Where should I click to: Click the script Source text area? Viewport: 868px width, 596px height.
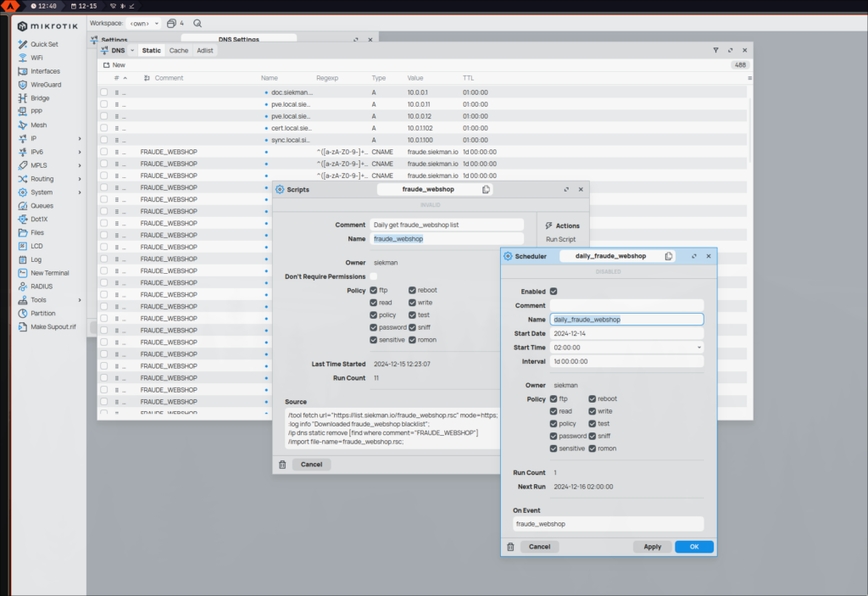(393, 428)
